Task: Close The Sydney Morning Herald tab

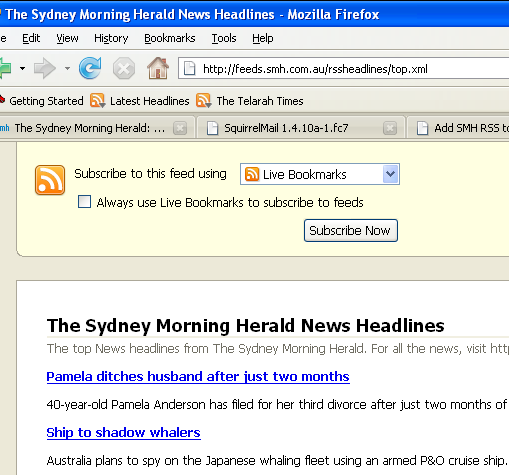Action: pos(180,128)
